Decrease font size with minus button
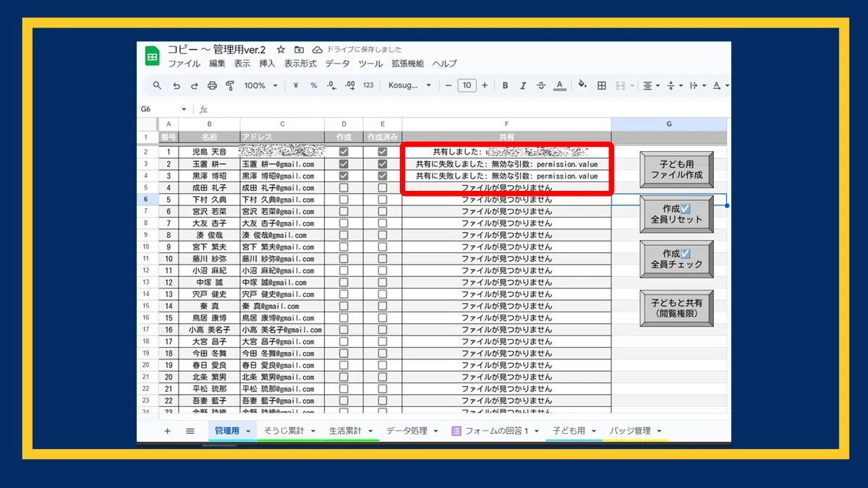This screenshot has width=868, height=488. 448,85
